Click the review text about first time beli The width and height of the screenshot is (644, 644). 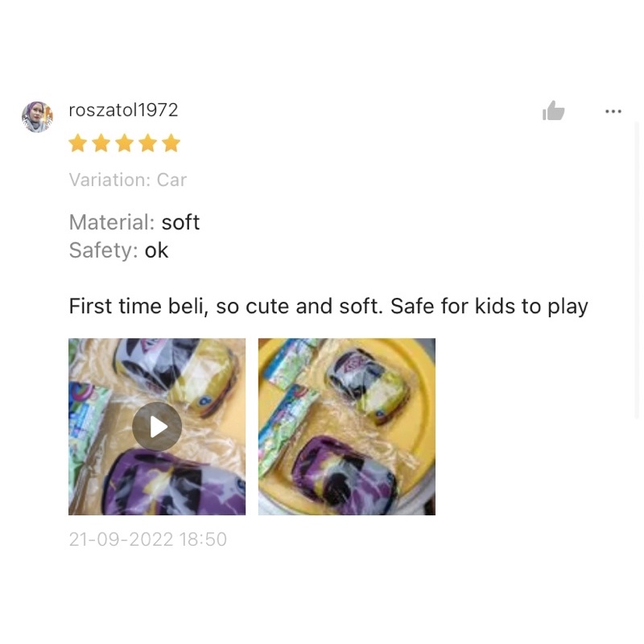tap(328, 307)
